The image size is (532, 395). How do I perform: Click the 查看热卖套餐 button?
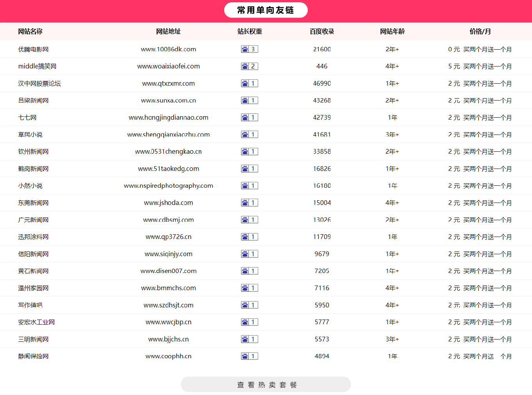266,384
